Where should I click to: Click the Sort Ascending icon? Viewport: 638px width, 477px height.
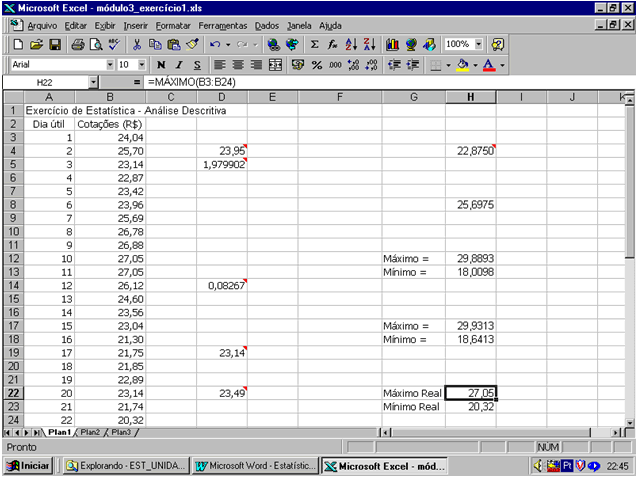coord(351,45)
